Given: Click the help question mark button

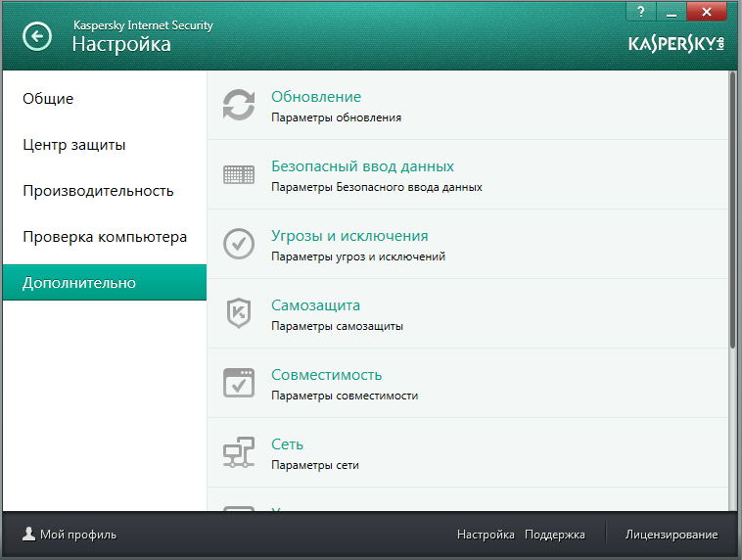Looking at the screenshot, I should (641, 12).
